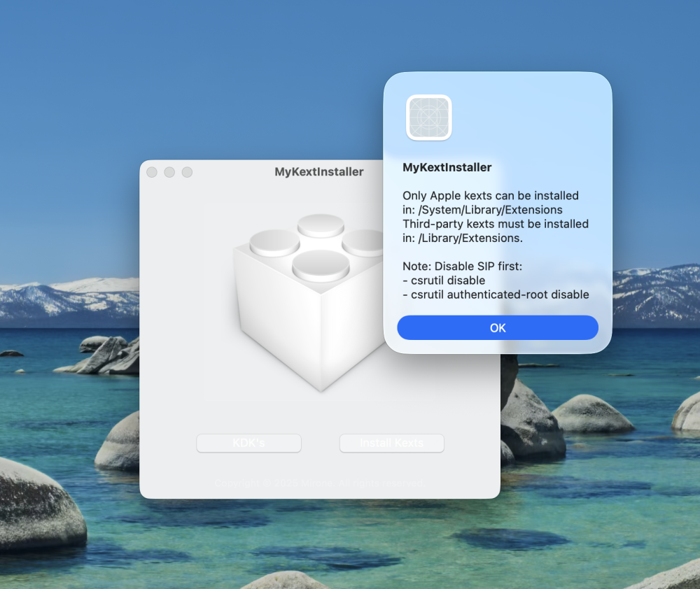
Task: Click the 'in: /Library/Extensions.' text
Action: [463, 238]
